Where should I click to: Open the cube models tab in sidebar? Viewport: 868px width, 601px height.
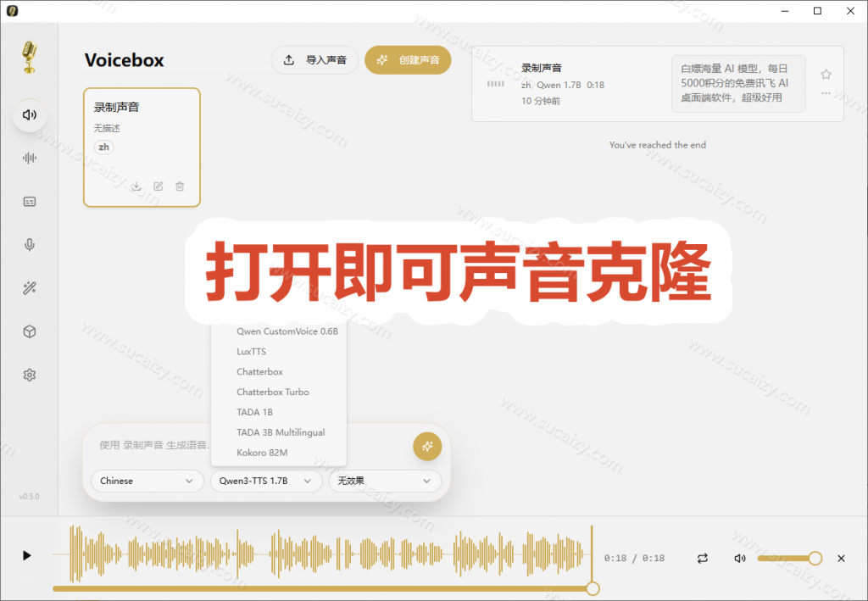(30, 331)
